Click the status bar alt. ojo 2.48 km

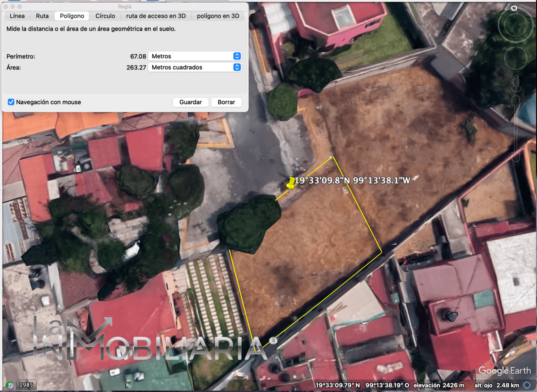coord(497,385)
